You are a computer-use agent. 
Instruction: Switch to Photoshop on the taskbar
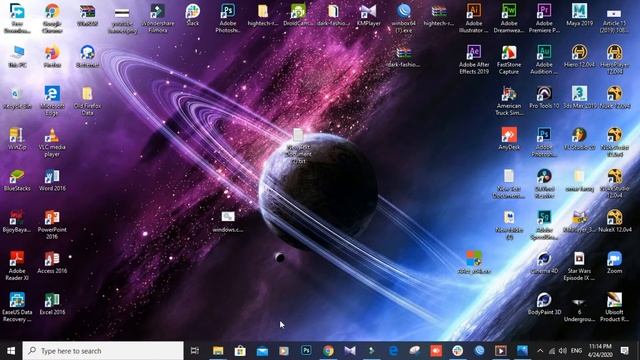click(306, 351)
